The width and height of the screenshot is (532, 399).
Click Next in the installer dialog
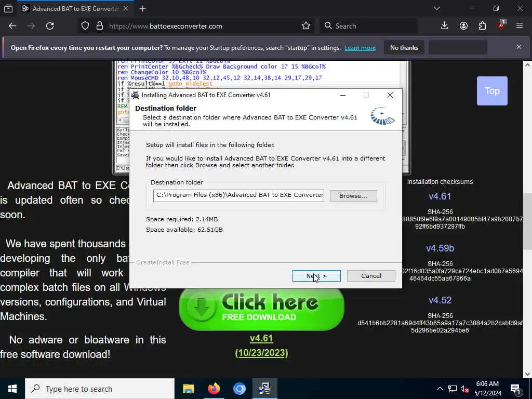pyautogui.click(x=316, y=276)
